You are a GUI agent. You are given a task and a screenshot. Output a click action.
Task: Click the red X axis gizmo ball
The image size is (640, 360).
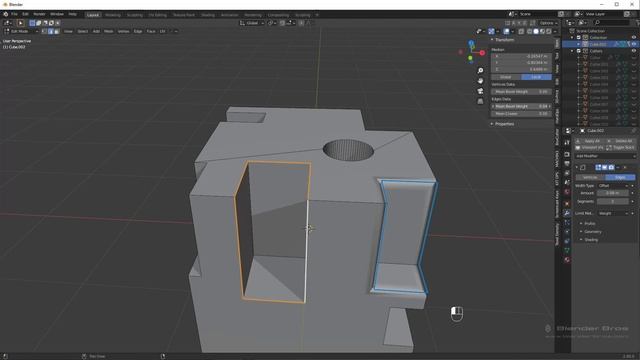coord(482,53)
